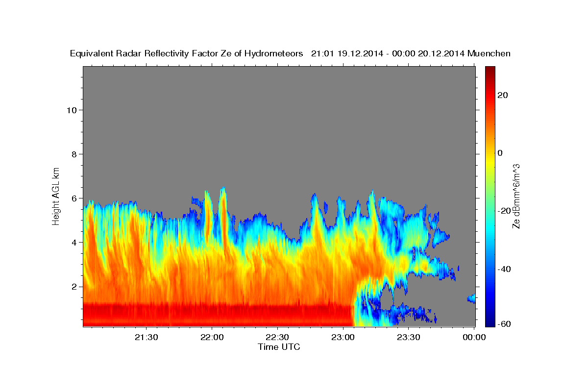
Task: Click the height tick label 4
Action: point(75,242)
